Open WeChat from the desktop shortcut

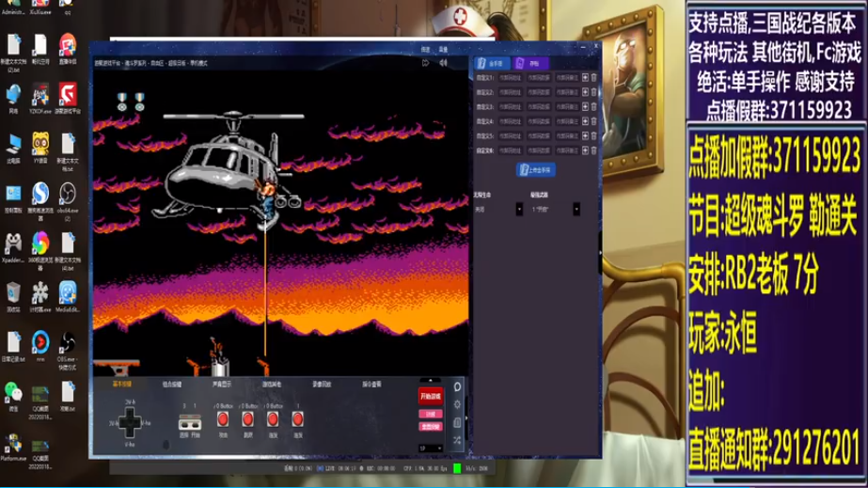click(13, 395)
